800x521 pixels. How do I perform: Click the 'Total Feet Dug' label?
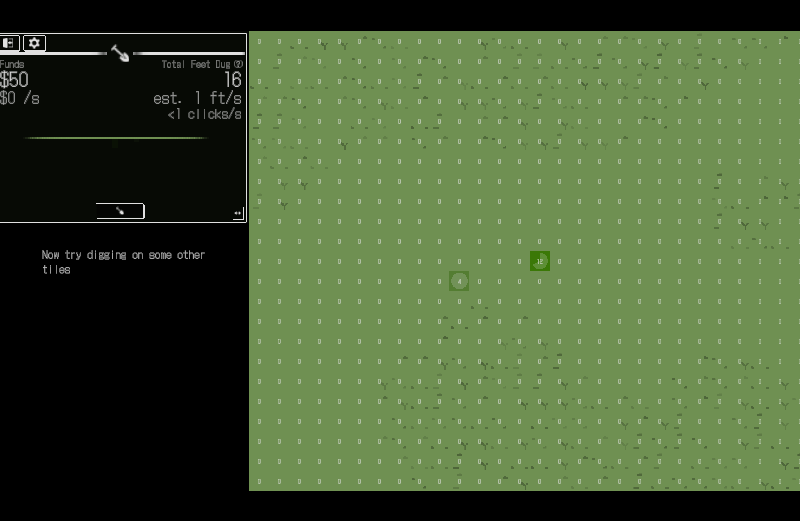point(196,64)
